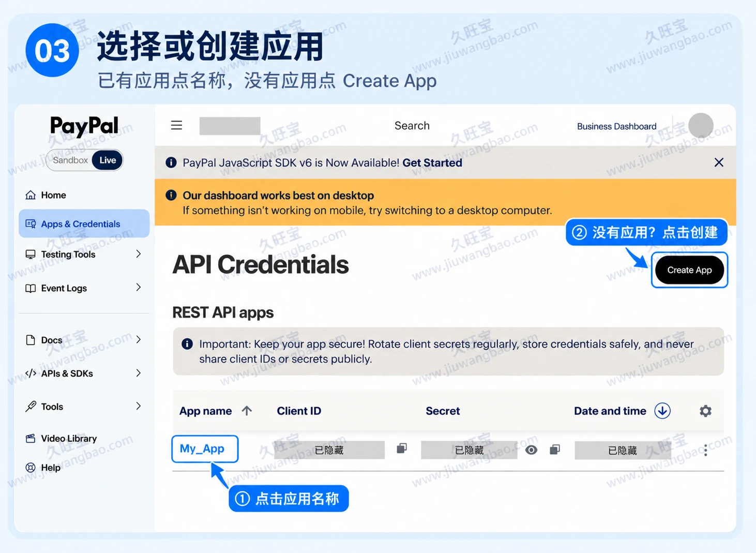Expand the Docs chevron
The height and width of the screenshot is (553, 756).
pyautogui.click(x=138, y=340)
